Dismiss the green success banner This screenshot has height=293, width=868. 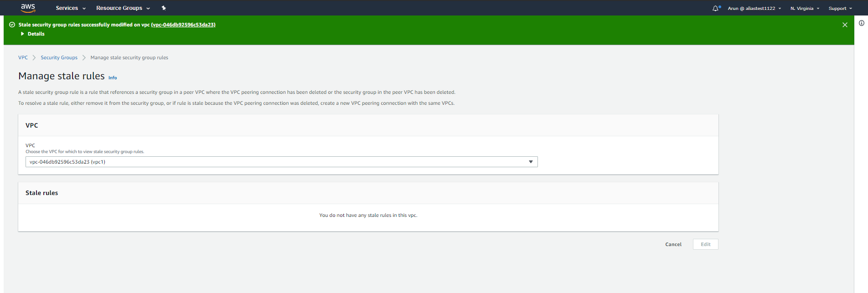click(x=845, y=25)
